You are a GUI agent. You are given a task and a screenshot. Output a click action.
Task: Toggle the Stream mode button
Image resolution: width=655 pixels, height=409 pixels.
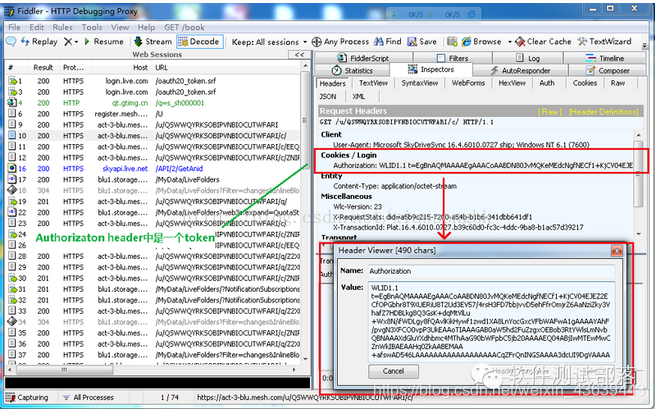tap(153, 41)
